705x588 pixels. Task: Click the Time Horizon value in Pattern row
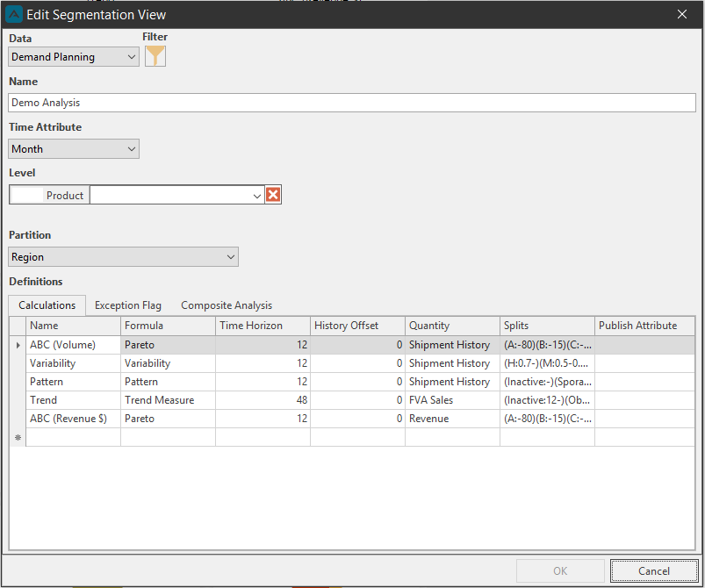pyautogui.click(x=263, y=382)
